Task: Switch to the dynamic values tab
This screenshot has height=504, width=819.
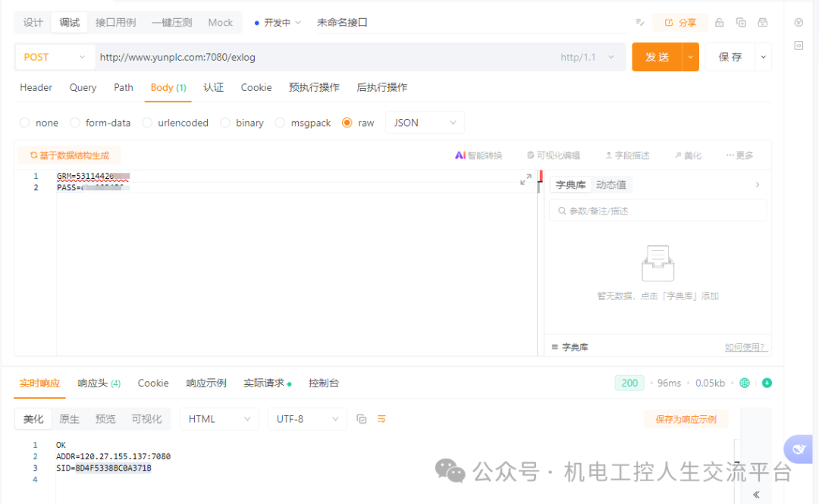Action: [610, 184]
